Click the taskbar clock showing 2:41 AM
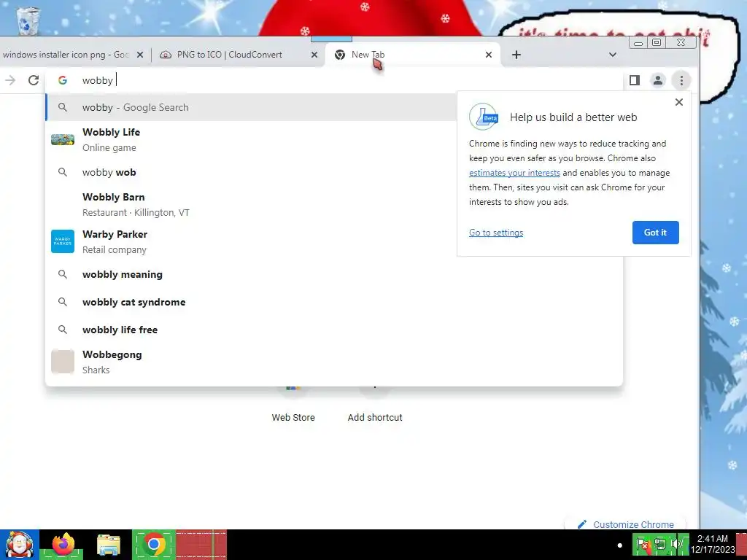The image size is (747, 560). (712, 544)
